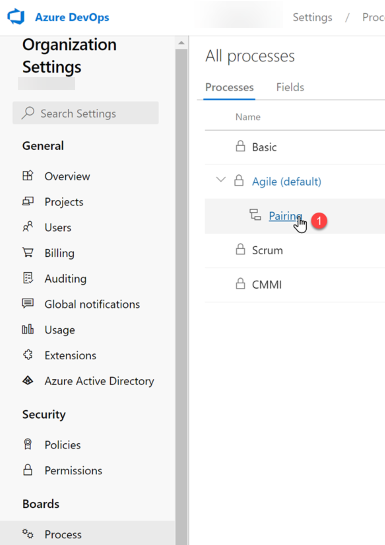Viewport: 385px width, 545px height.
Task: Click the Users icon in sidebar
Action: click(x=28, y=227)
